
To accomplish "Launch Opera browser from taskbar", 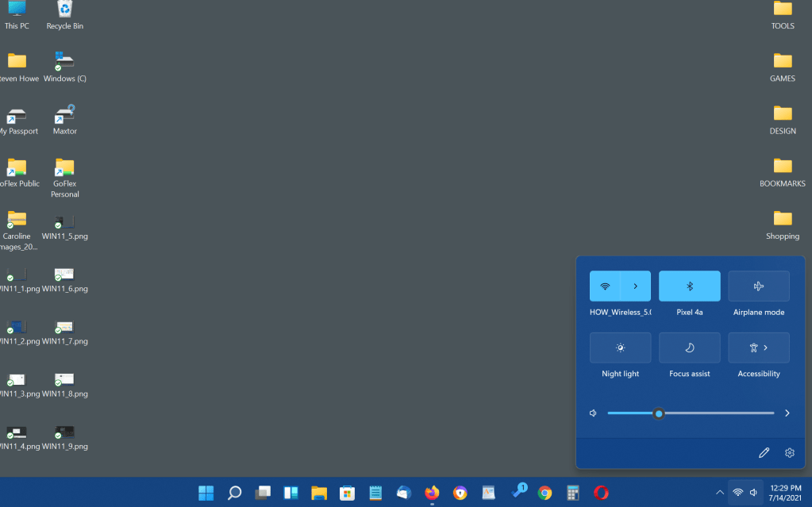I will tap(601, 493).
